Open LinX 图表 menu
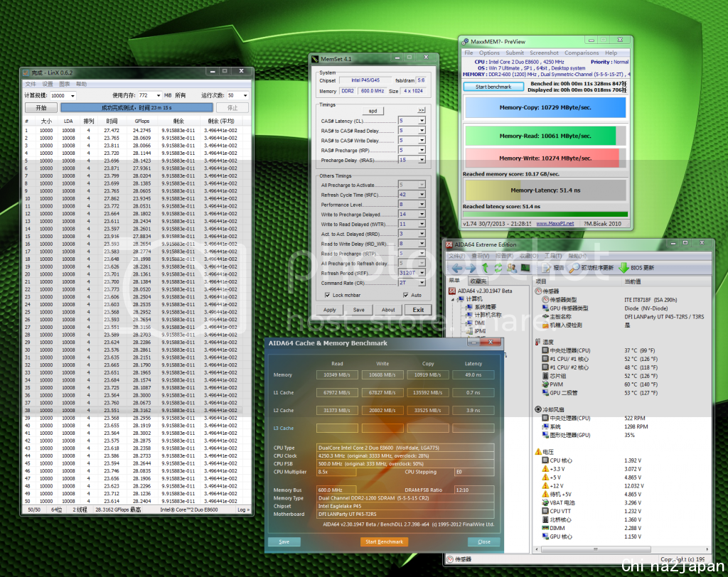 pos(65,84)
